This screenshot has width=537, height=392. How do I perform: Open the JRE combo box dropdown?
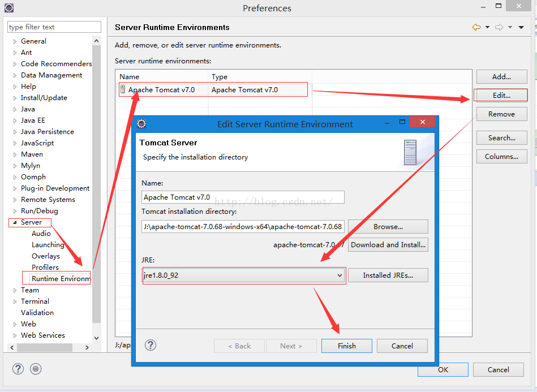tap(340, 275)
